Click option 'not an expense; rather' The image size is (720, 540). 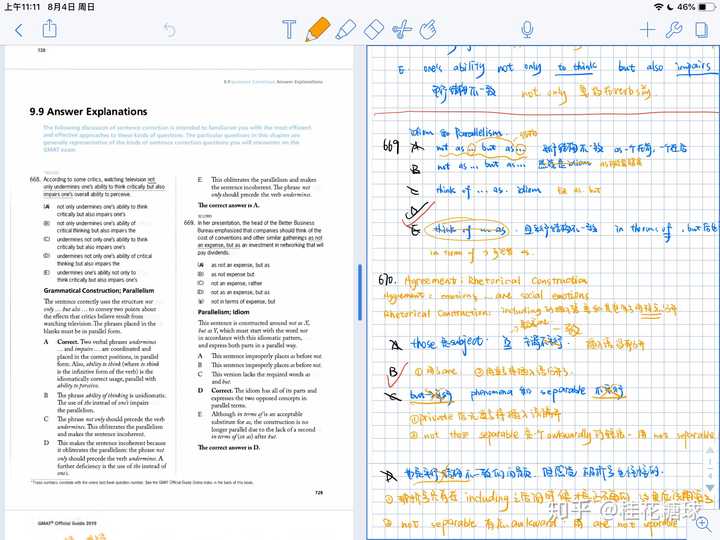point(236,283)
